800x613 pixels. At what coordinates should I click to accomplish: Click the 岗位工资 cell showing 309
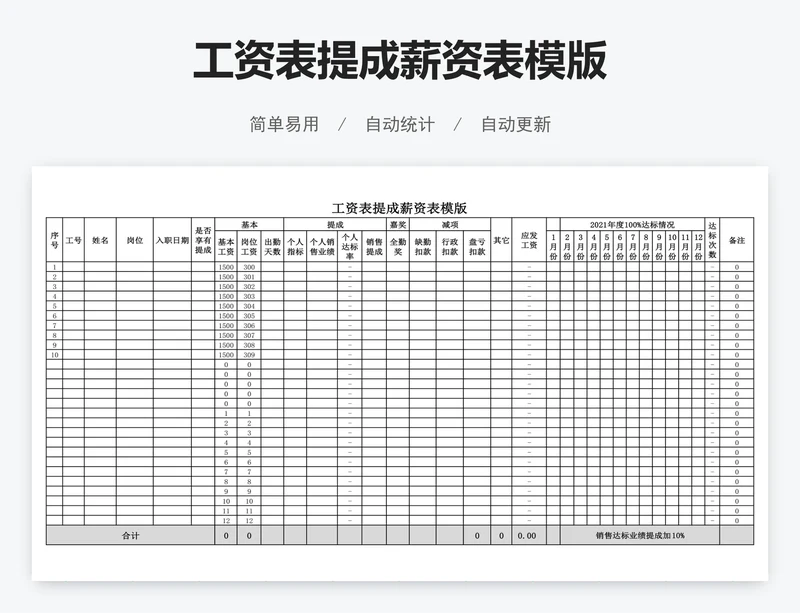click(249, 355)
